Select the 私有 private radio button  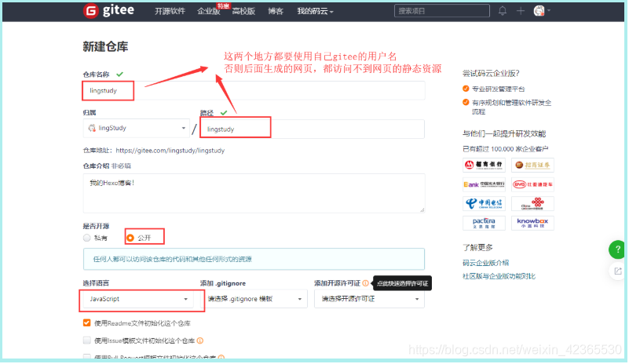(87, 238)
